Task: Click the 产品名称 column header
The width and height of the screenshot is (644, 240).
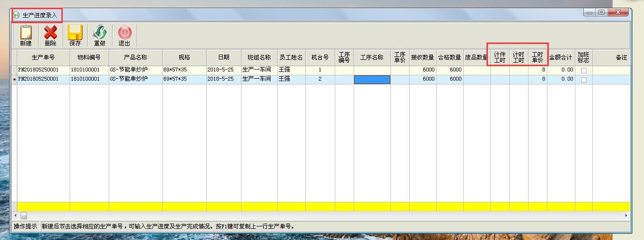Action: [135, 57]
